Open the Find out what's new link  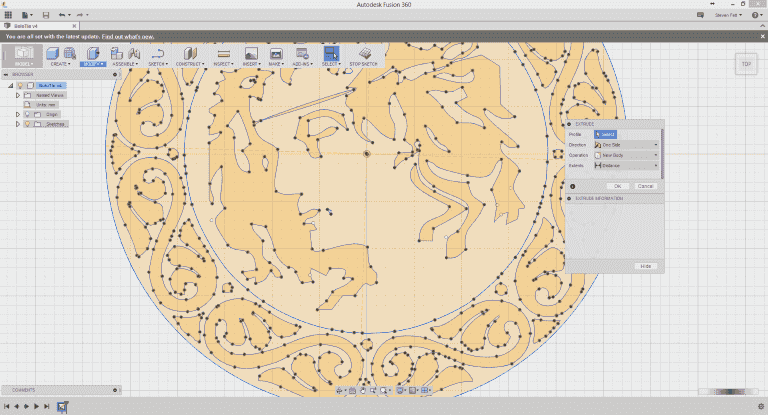127,37
